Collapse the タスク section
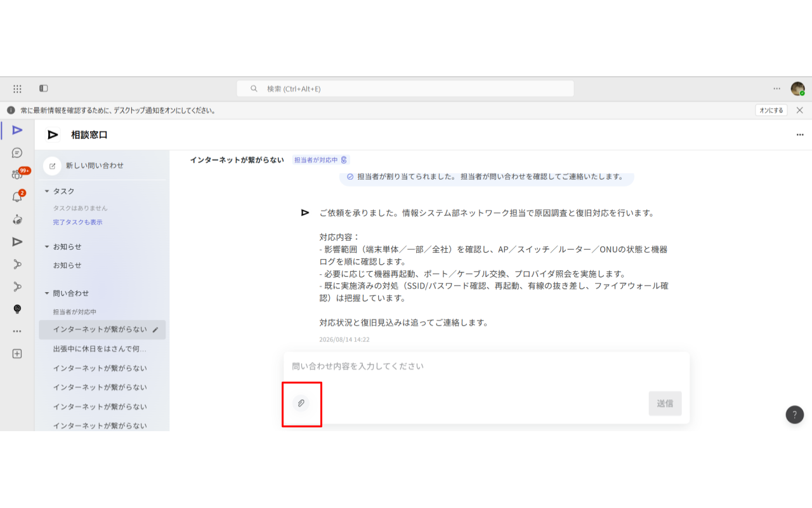The width and height of the screenshot is (812, 508). point(47,191)
